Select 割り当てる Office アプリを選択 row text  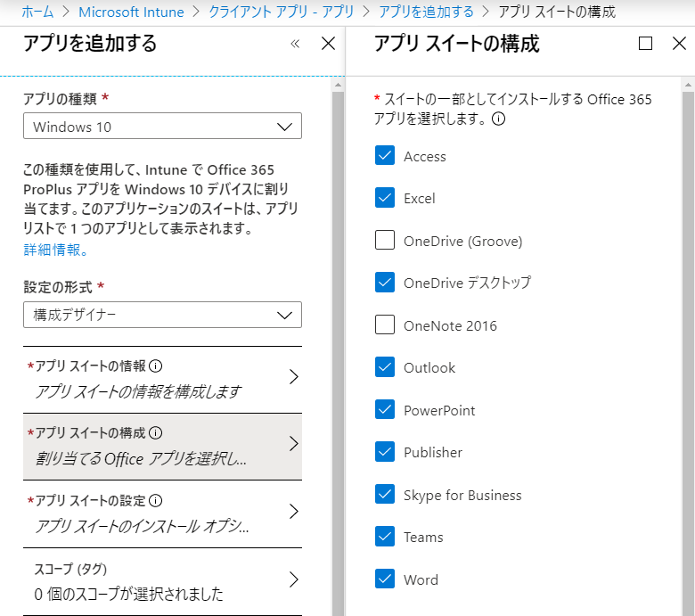tap(141, 458)
